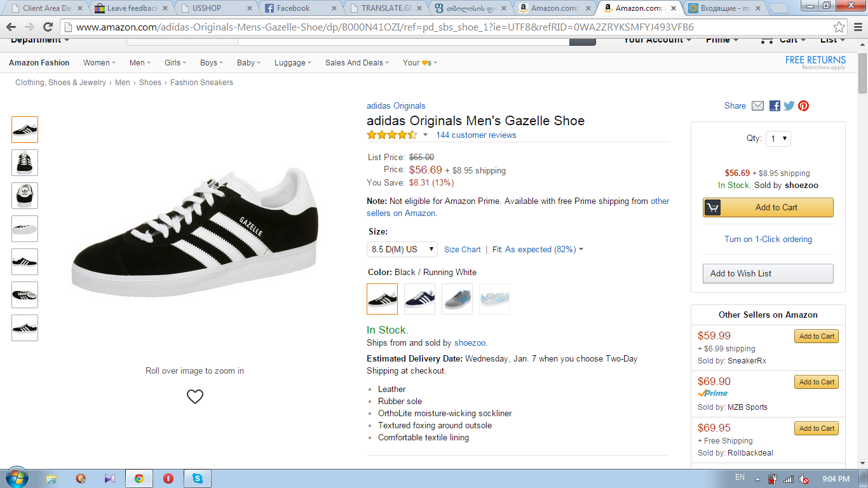This screenshot has height=488, width=868.
Task: Select the second product thumbnail image
Action: [25, 163]
